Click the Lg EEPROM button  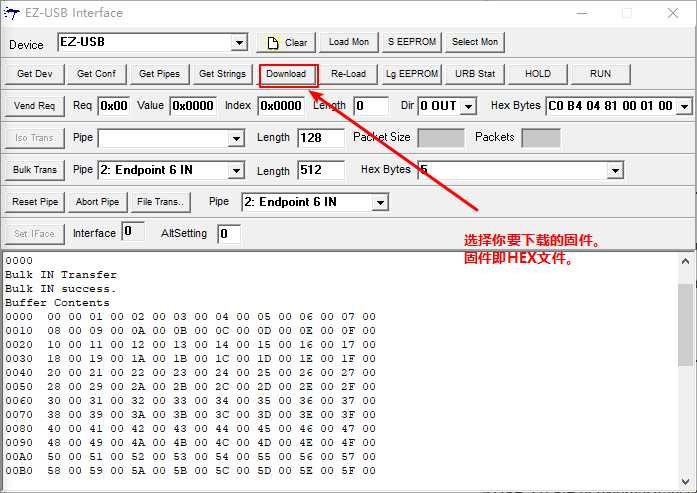(x=412, y=74)
